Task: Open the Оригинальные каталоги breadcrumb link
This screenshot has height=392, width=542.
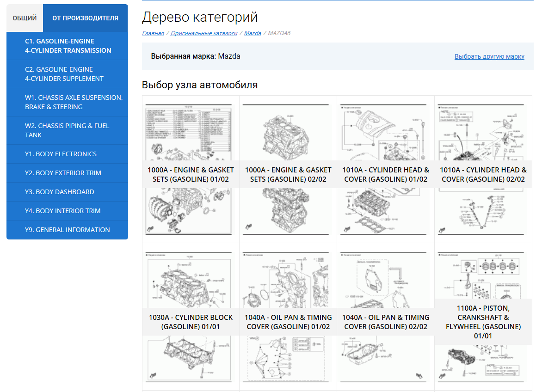Action: pyautogui.click(x=204, y=33)
